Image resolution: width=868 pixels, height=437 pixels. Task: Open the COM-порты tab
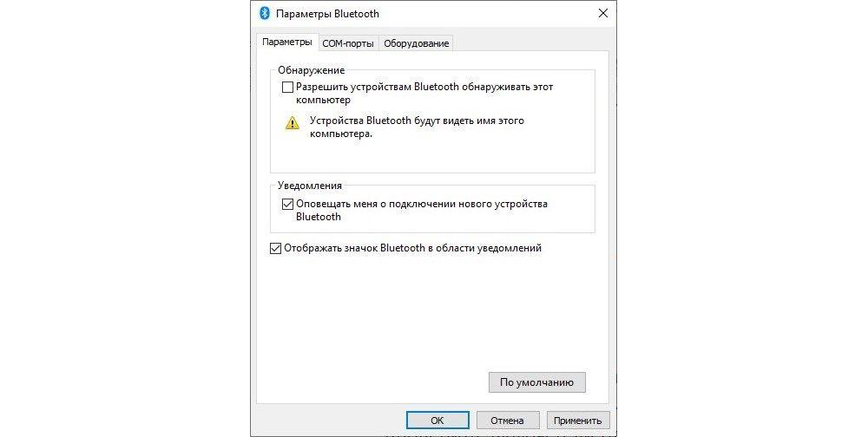348,43
